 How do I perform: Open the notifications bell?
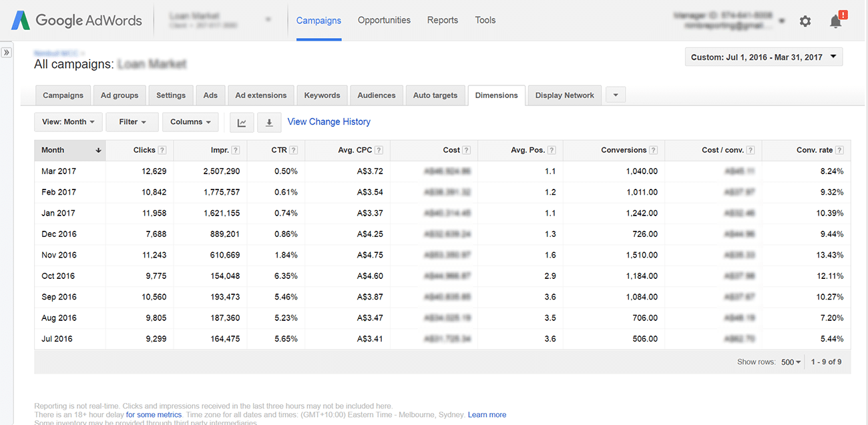point(836,21)
